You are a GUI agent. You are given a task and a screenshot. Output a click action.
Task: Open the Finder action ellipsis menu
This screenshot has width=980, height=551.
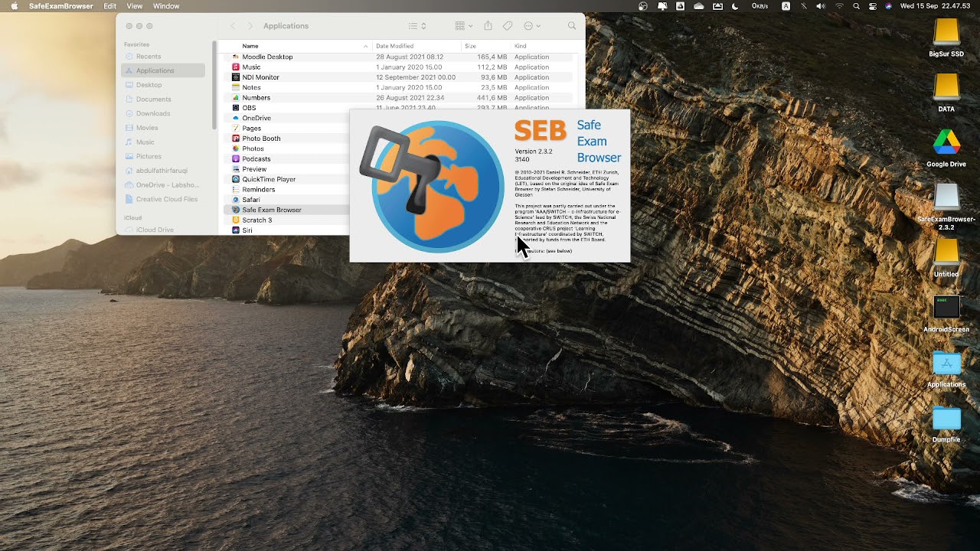532,26
